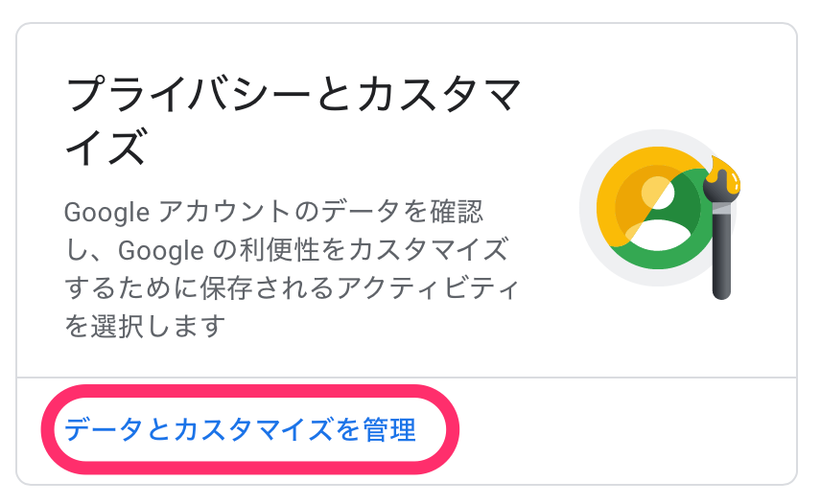The height and width of the screenshot is (504, 821).
Task: Click empty footer area right of link
Action: [623, 431]
